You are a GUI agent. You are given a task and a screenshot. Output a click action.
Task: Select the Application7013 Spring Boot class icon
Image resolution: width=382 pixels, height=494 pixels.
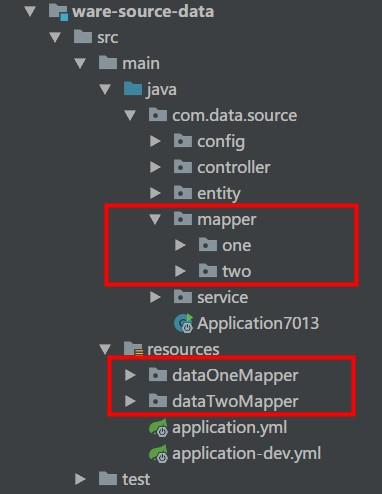(183, 323)
